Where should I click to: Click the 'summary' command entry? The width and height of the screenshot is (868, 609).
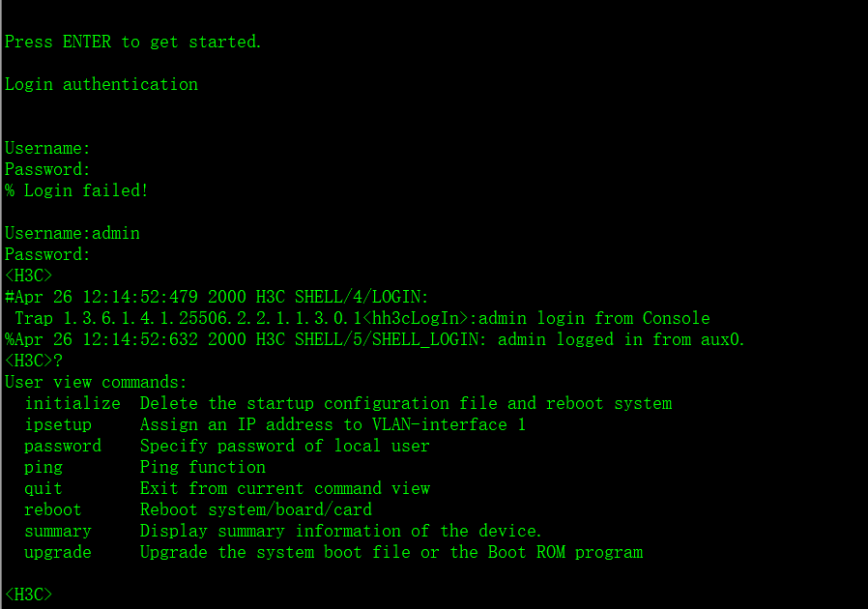click(58, 531)
